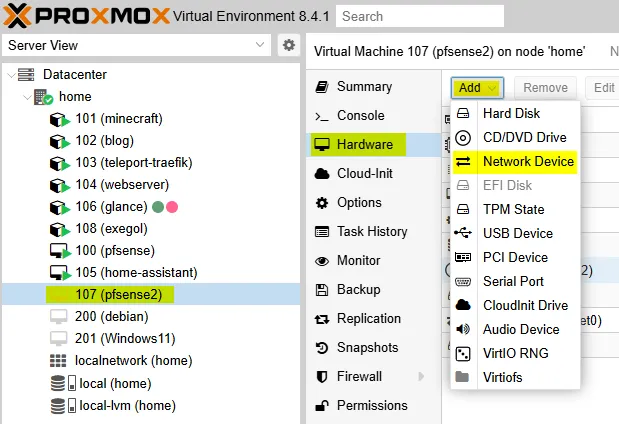Select PCI Device menu entry
Screen dimensions: 619x424
click(x=515, y=257)
